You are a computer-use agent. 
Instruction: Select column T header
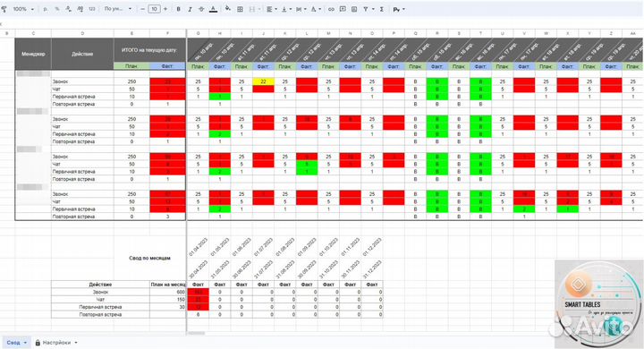point(480,33)
